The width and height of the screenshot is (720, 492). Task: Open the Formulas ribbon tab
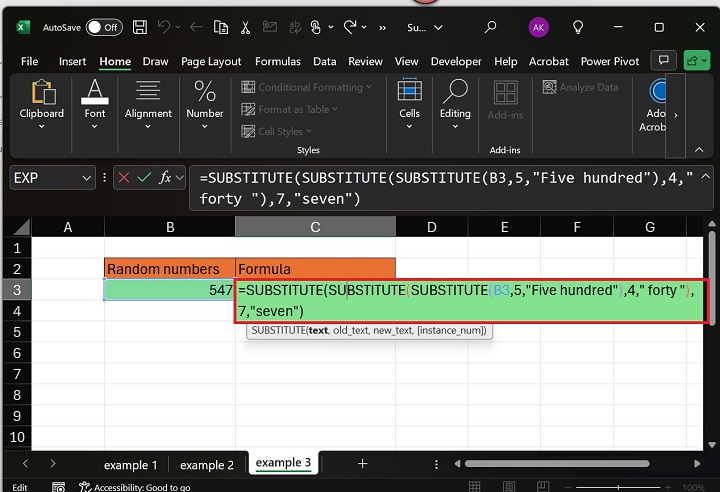click(x=277, y=61)
